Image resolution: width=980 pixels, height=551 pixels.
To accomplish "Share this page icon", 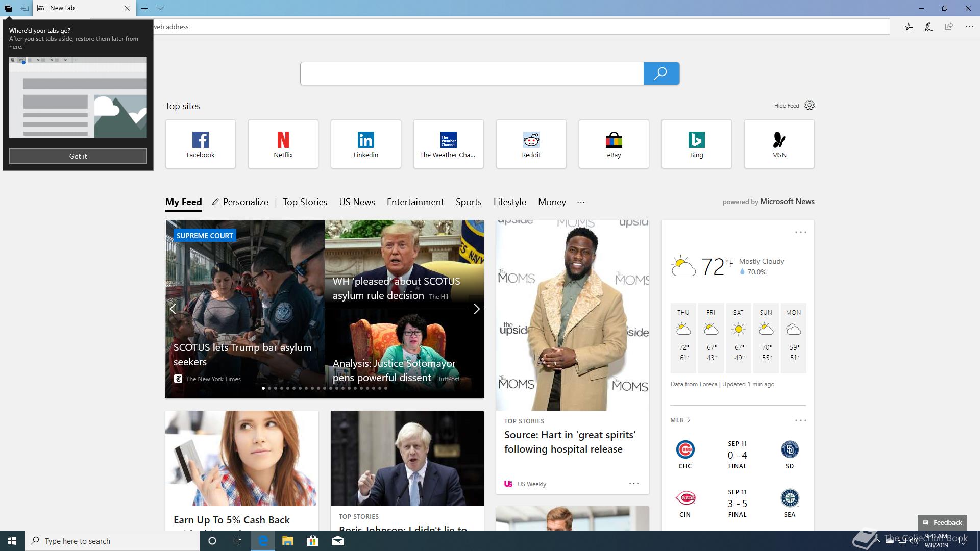I will [949, 27].
